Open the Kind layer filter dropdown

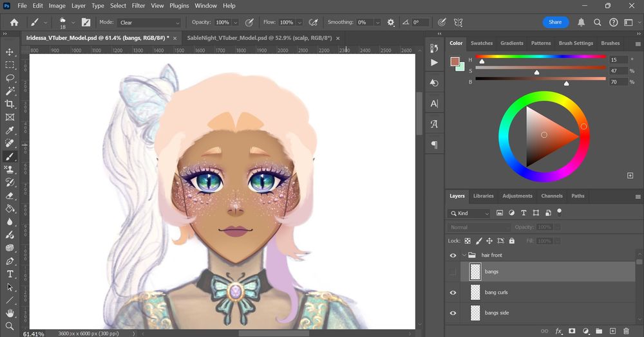coord(469,214)
